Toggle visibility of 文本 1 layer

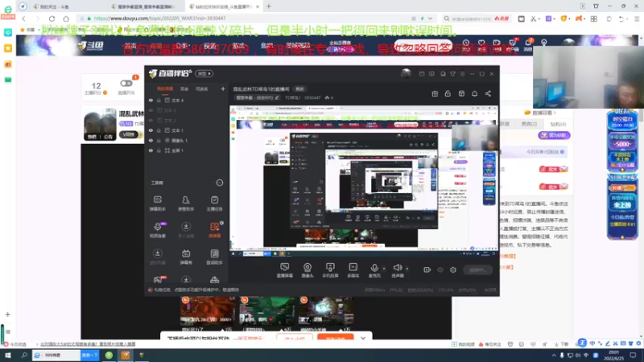[x=151, y=130]
